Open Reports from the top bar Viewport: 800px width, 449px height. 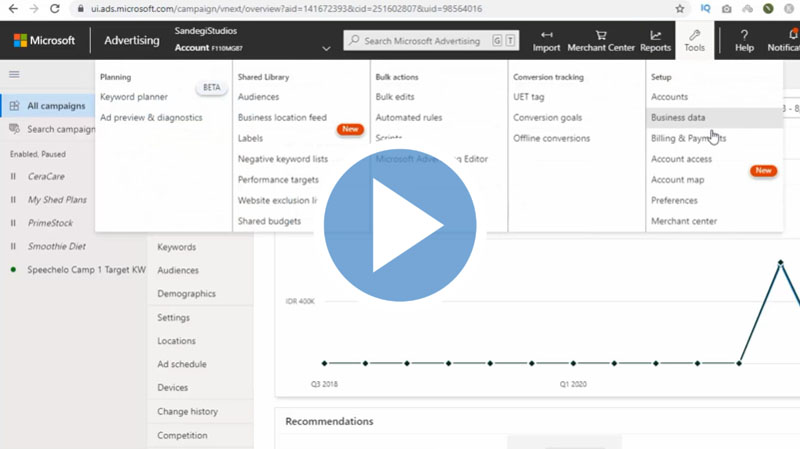tap(655, 41)
